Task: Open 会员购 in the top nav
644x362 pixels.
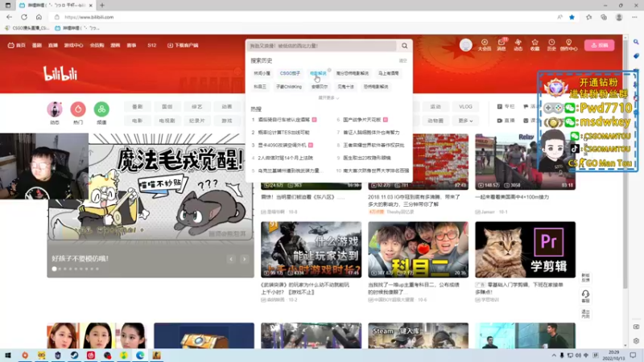Action: tap(97, 45)
